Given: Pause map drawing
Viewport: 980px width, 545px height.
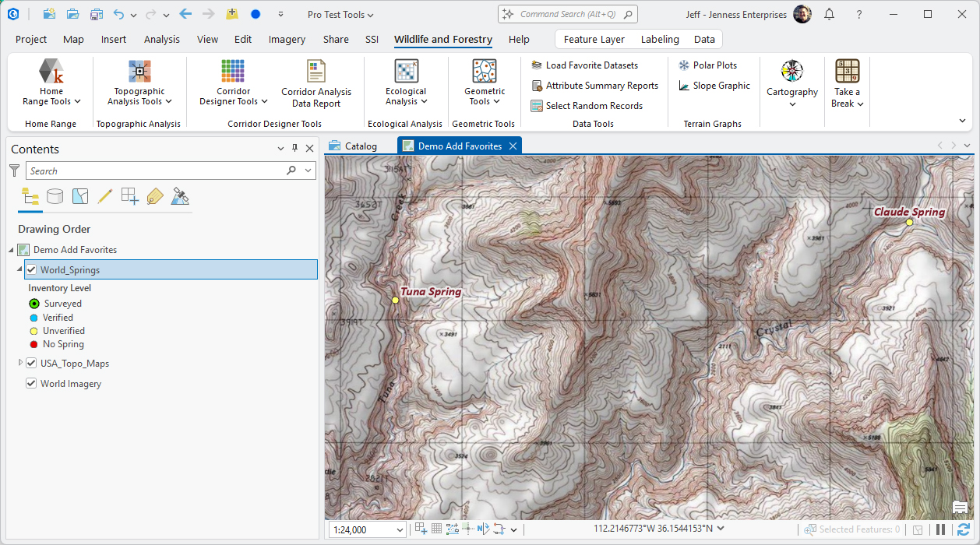Looking at the screenshot, I should coord(941,529).
